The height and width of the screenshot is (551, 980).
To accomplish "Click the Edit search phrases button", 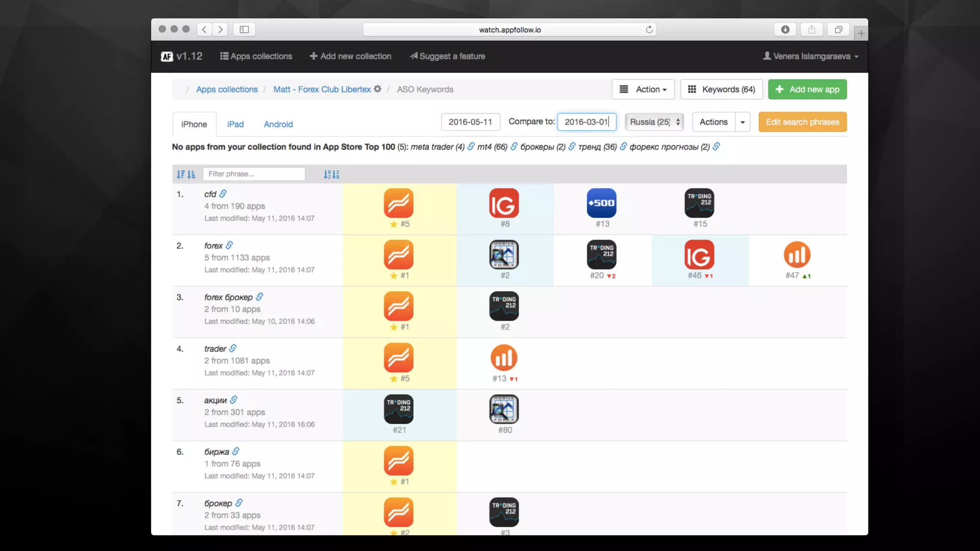I will (x=802, y=122).
